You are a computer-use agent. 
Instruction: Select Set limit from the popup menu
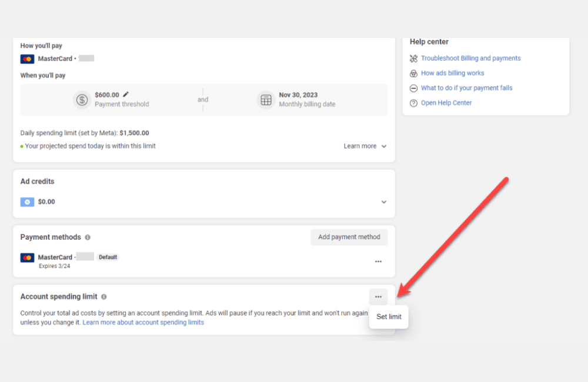[x=389, y=317]
